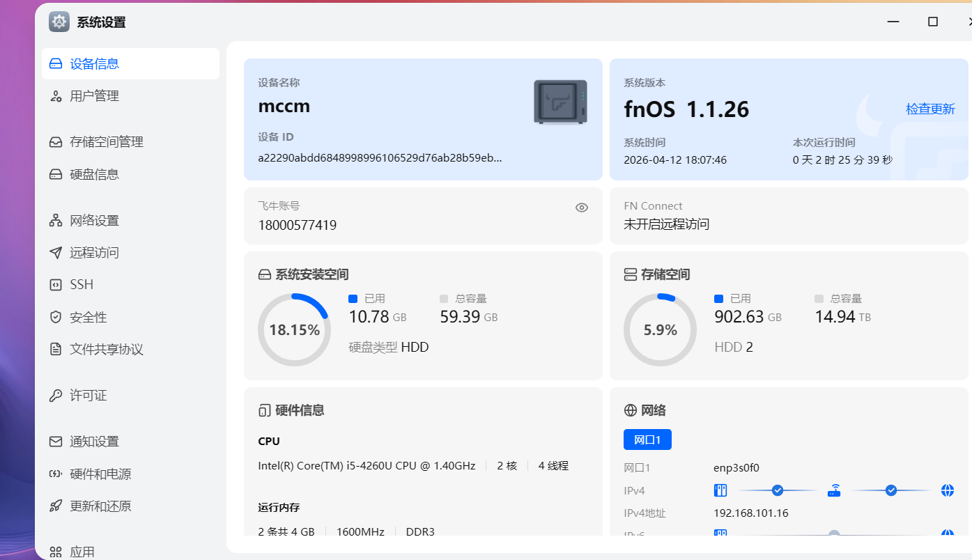
Task: Click the fnOS 1.1.26 version text
Action: point(686,109)
